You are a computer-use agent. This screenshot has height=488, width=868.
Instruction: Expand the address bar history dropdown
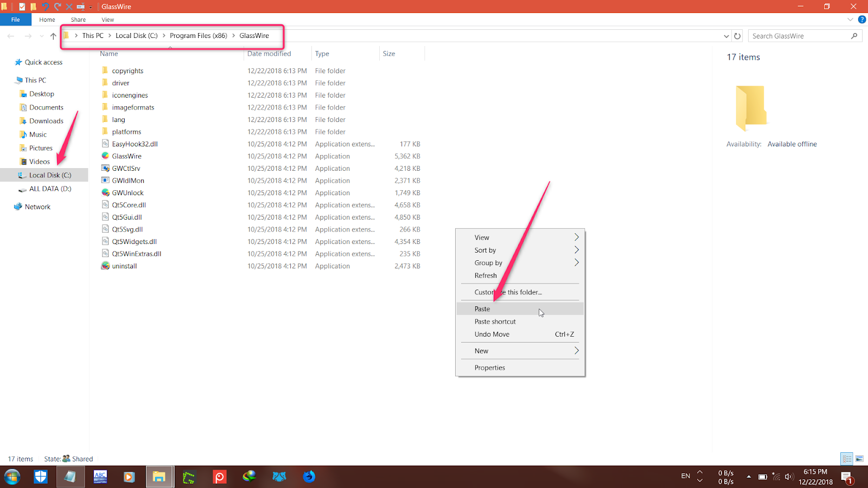tap(726, 36)
